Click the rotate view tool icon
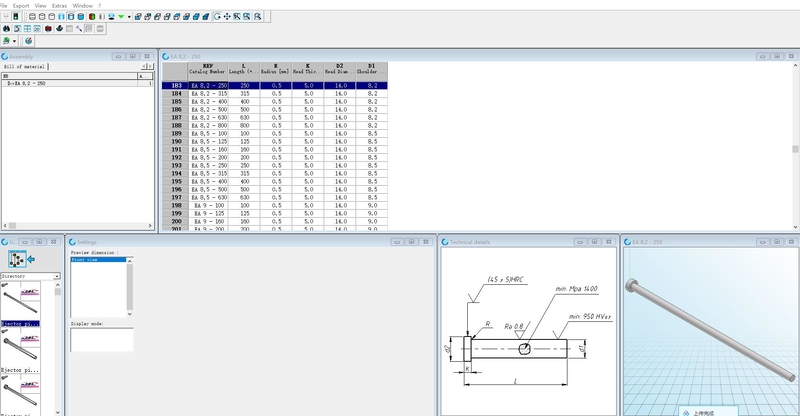Viewport: 800px width, 416px height. point(219,17)
